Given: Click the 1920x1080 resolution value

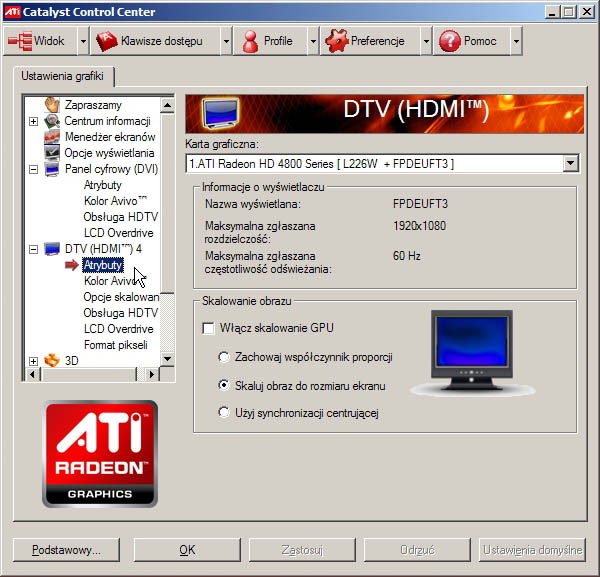Looking at the screenshot, I should tap(419, 226).
